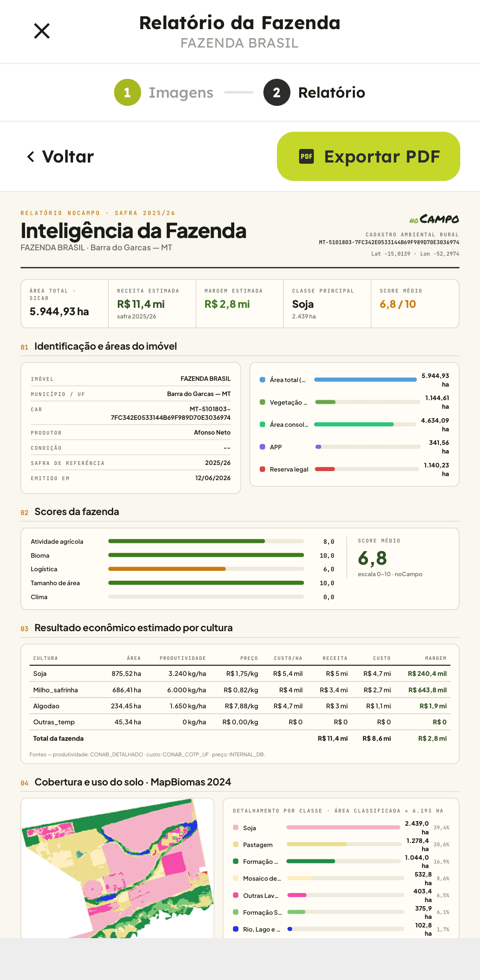Click the empty Clima score bar

click(x=206, y=597)
